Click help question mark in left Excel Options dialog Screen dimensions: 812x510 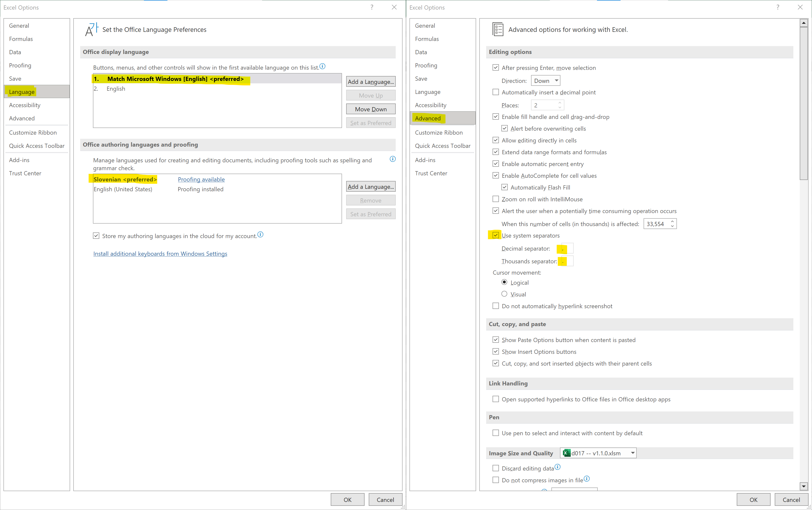[372, 7]
